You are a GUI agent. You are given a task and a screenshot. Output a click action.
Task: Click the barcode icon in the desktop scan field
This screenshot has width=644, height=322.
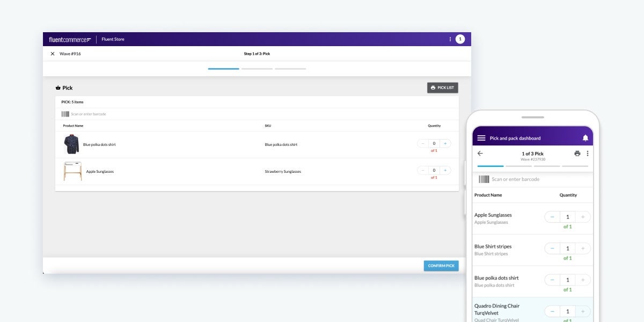point(65,114)
